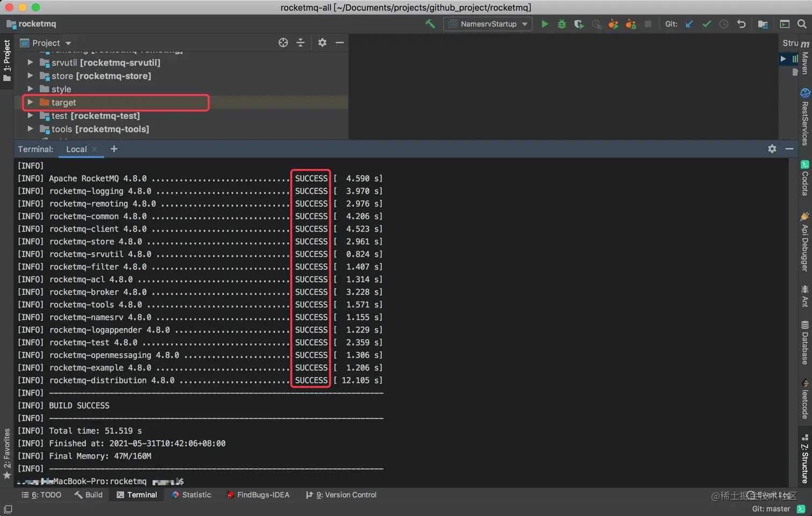Image resolution: width=812 pixels, height=516 pixels.
Task: Toggle the Z: Structure side panel
Action: (804, 459)
